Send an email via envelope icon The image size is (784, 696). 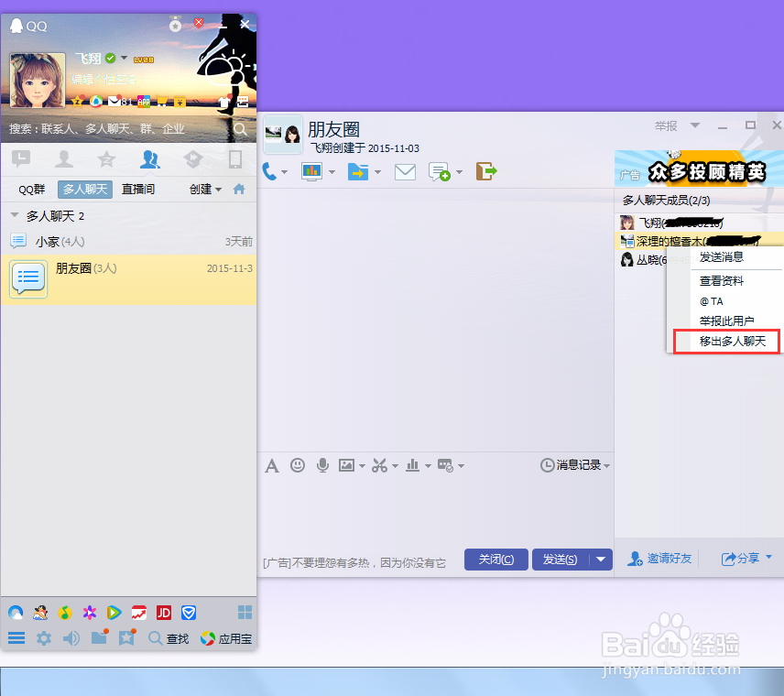405,172
